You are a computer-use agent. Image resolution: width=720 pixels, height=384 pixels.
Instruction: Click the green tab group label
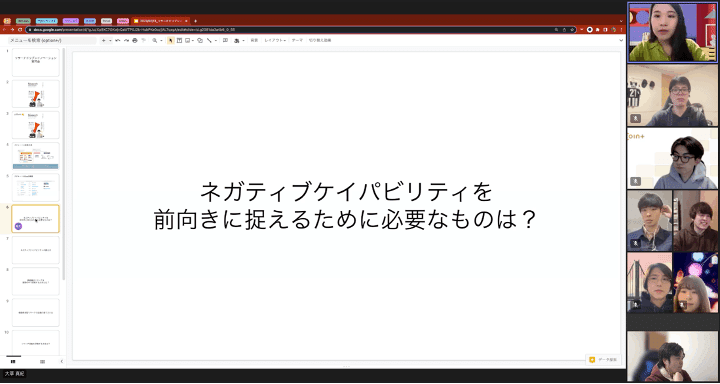(x=23, y=21)
